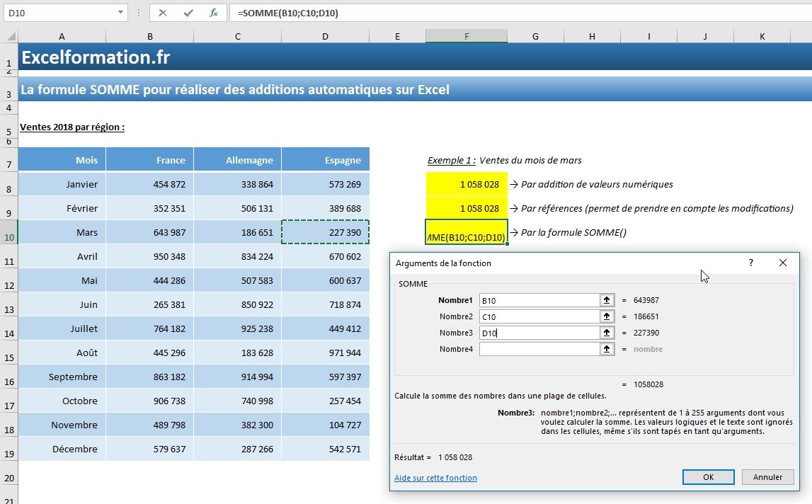Select the column B header
This screenshot has width=812, height=504.
point(149,36)
